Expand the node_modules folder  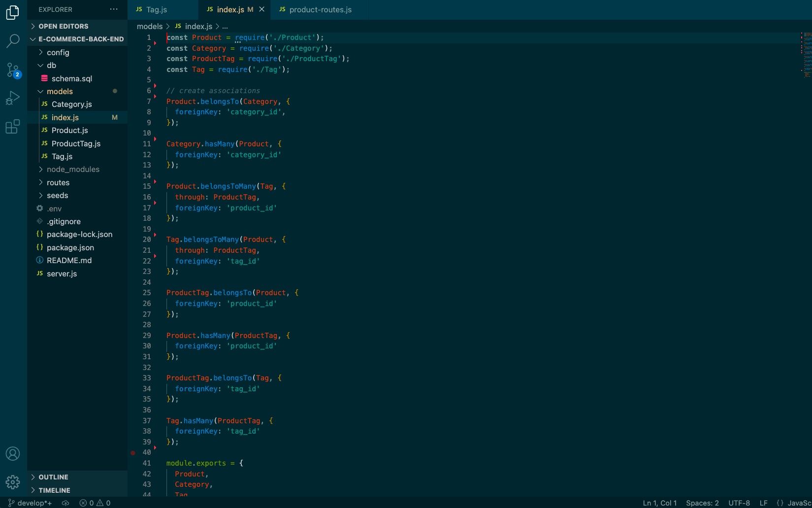(x=77, y=169)
